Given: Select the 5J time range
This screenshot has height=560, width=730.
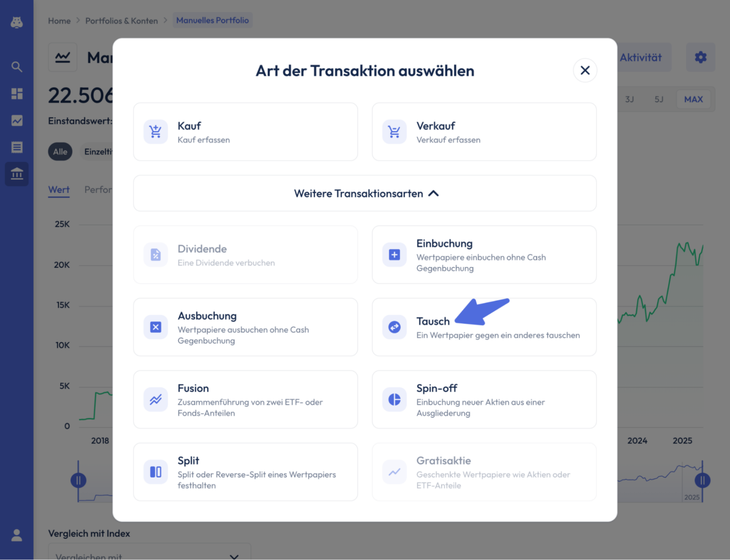Looking at the screenshot, I should (658, 99).
